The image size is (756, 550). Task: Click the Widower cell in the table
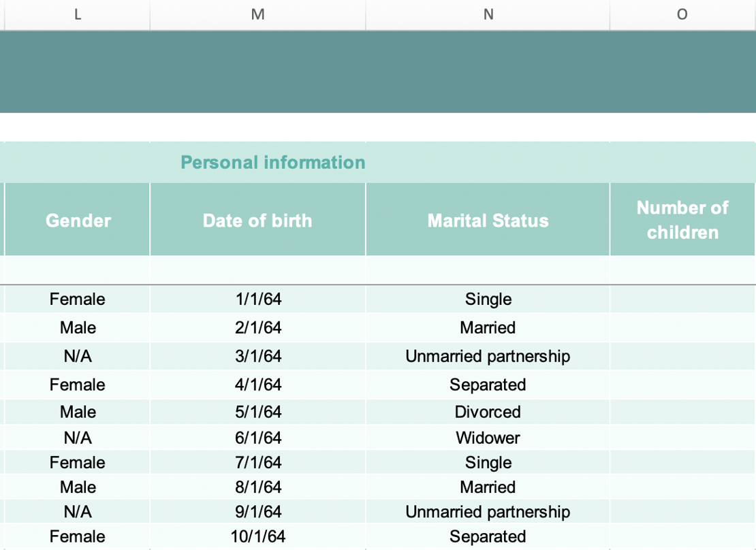488,438
